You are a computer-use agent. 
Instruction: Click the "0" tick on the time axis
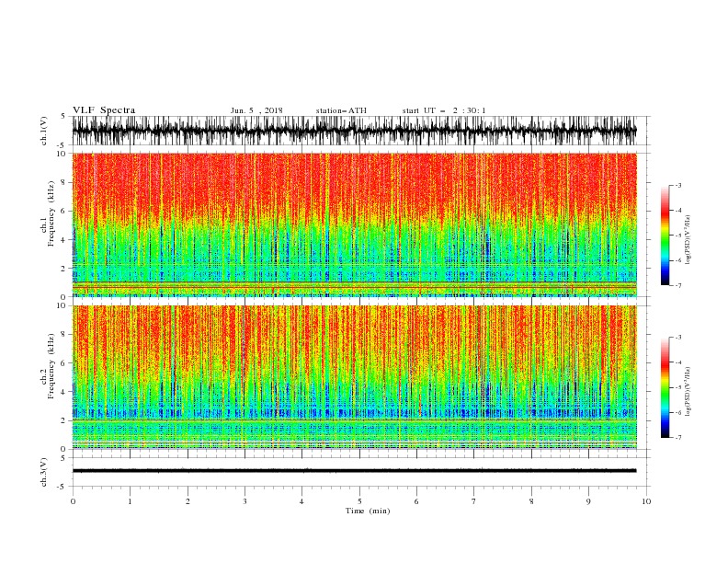(x=73, y=501)
